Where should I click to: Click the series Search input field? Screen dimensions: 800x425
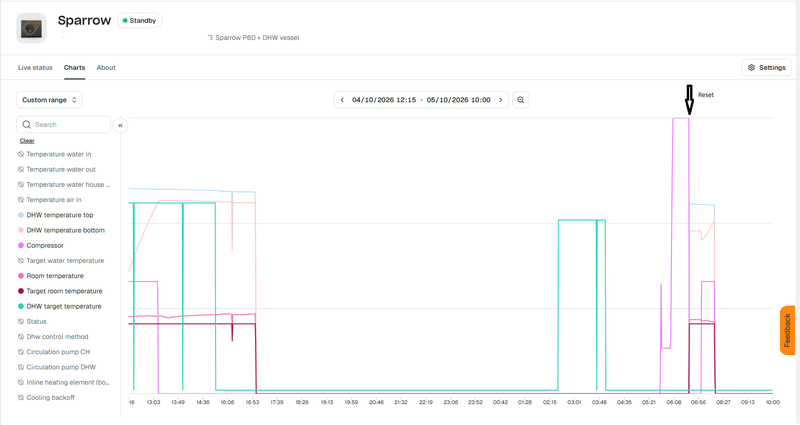tap(63, 124)
